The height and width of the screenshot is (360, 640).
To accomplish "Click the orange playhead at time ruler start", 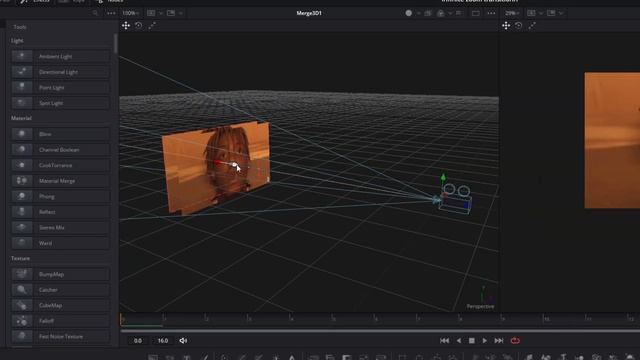I will tap(121, 319).
